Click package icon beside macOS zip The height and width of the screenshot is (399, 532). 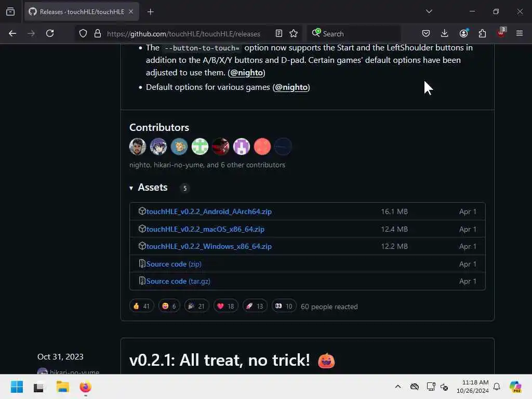[142, 229]
